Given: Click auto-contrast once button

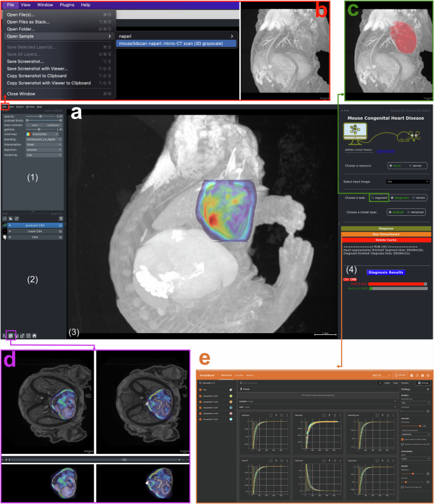Looking at the screenshot, I should pos(35,125).
